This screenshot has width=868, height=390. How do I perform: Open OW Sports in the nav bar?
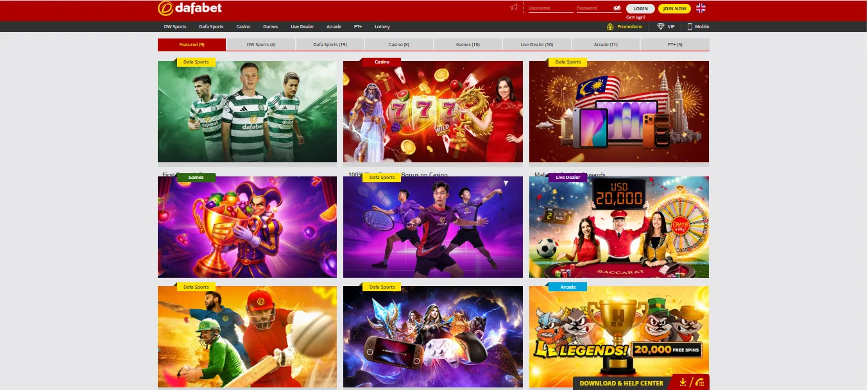pos(175,26)
